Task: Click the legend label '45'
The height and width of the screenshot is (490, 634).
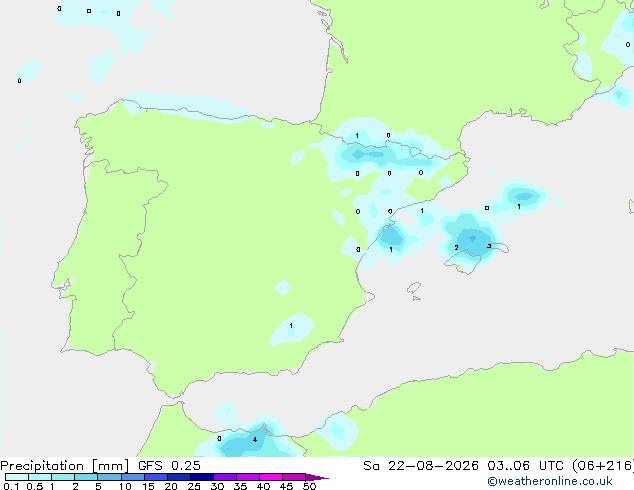Action: [x=286, y=486]
